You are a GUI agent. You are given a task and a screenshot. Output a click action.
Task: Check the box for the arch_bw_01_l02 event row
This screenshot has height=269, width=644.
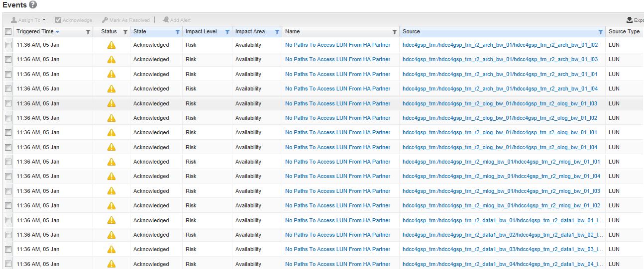[8, 45]
